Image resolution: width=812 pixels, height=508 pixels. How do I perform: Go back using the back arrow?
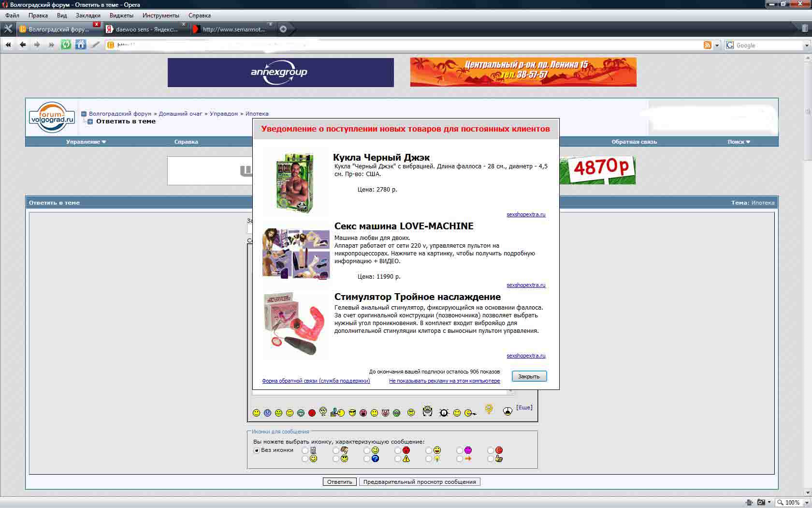pos(23,45)
